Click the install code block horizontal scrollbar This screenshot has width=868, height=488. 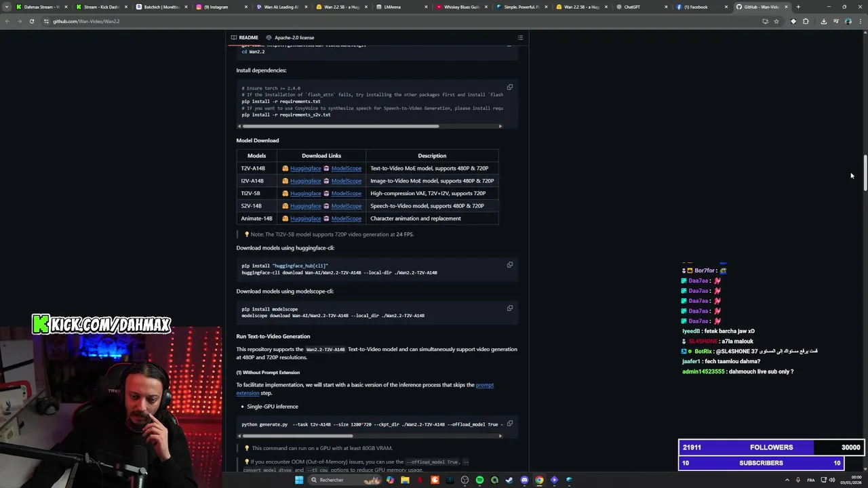(x=341, y=126)
